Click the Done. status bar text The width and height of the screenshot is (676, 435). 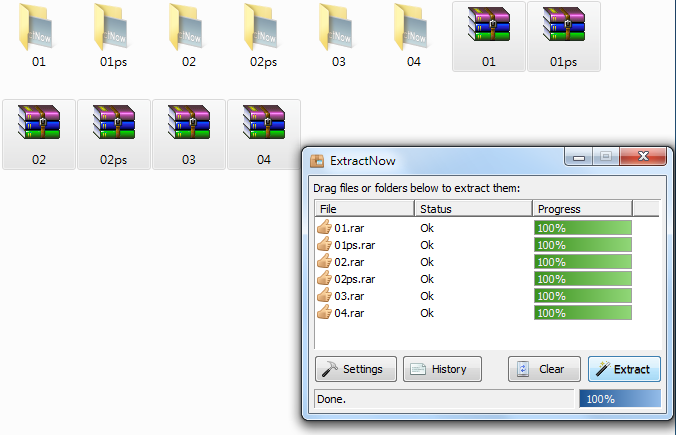[331, 399]
